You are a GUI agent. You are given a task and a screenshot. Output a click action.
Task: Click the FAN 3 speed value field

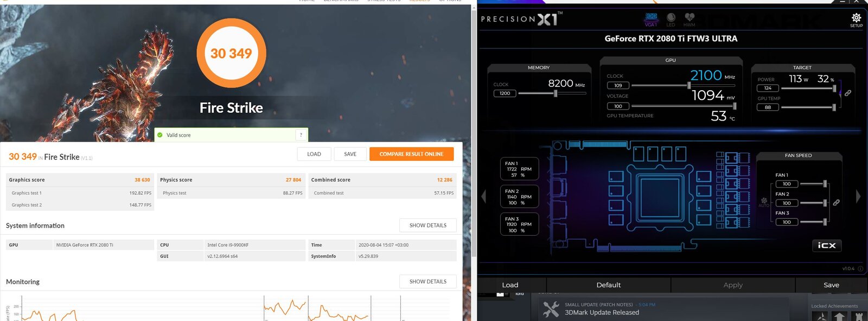click(x=787, y=222)
